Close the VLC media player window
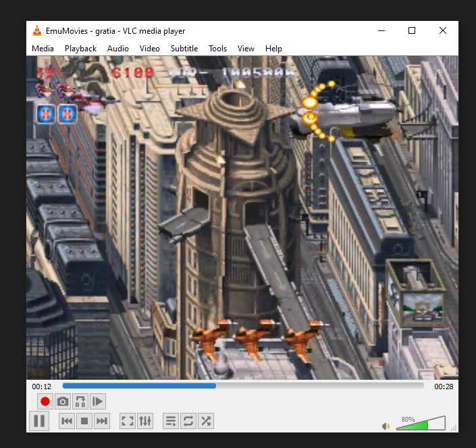The image size is (476, 448). tap(443, 30)
